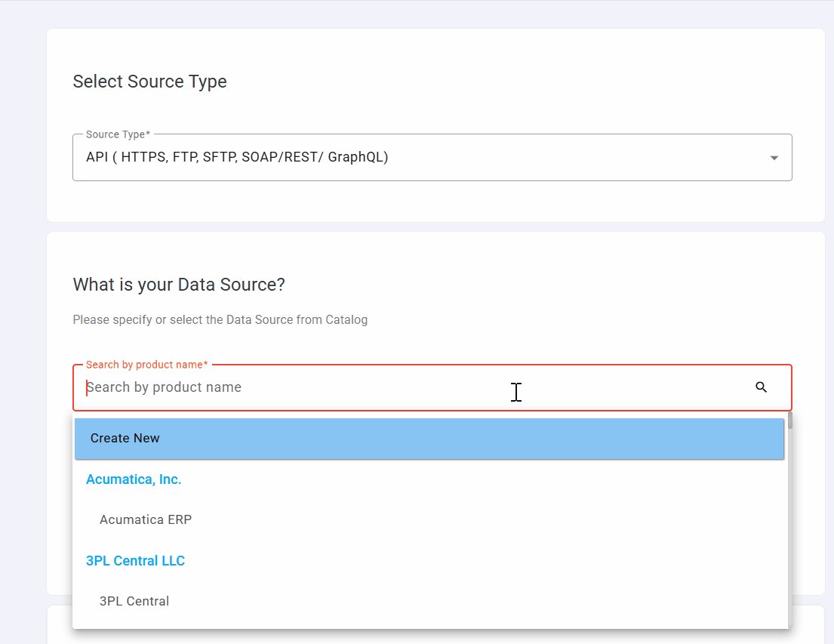The width and height of the screenshot is (834, 644).
Task: Choose Acumatica ERP from the list
Action: pyautogui.click(x=146, y=520)
